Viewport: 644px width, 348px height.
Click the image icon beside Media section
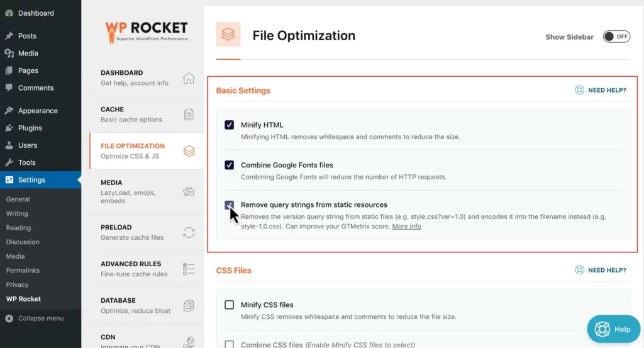click(x=189, y=192)
